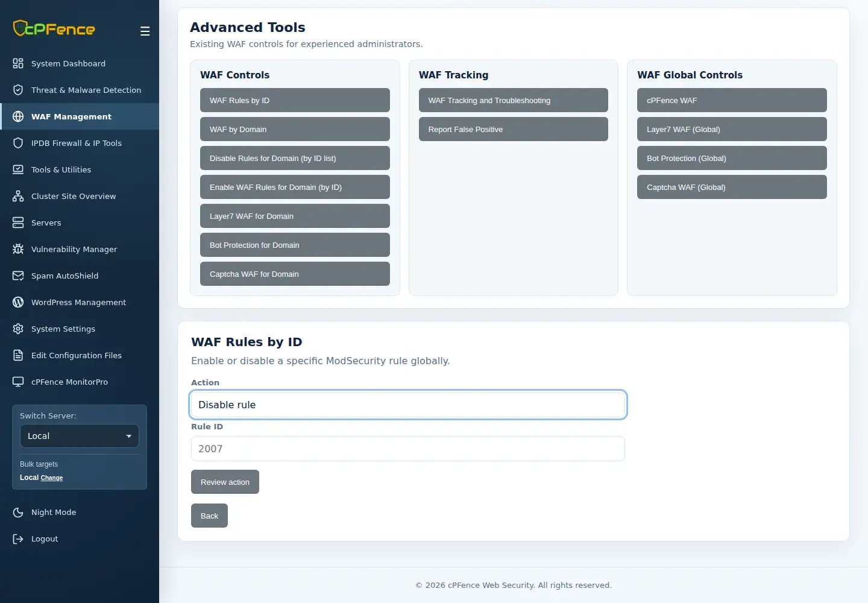Click the System Dashboard grid icon
The height and width of the screenshot is (603, 868).
(x=18, y=63)
